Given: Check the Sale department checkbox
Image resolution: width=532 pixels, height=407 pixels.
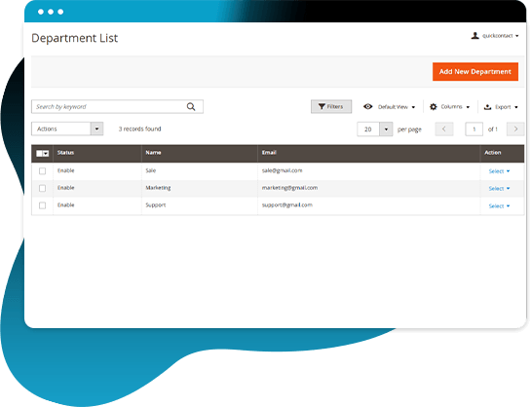Looking at the screenshot, I should pyautogui.click(x=43, y=171).
